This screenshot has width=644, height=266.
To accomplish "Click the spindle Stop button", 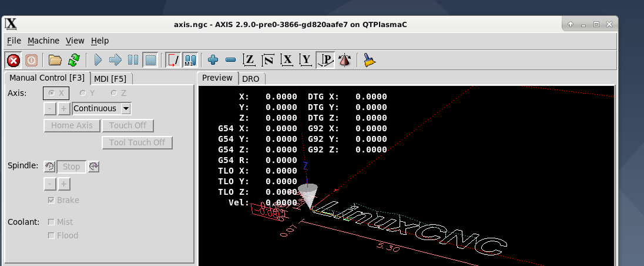I will [x=72, y=167].
